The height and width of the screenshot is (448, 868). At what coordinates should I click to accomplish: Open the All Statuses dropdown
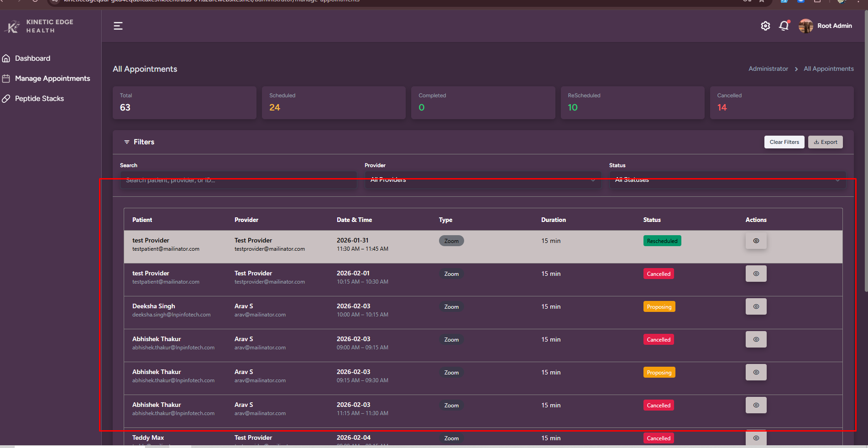click(x=727, y=180)
